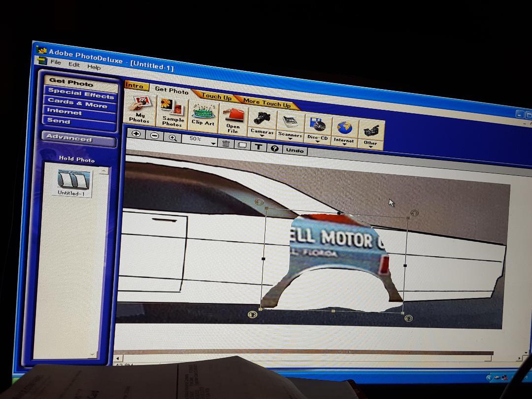Viewport: 532px width, 399px height.
Task: Click the hidden icons chevron in system tray
Action: tap(489, 377)
